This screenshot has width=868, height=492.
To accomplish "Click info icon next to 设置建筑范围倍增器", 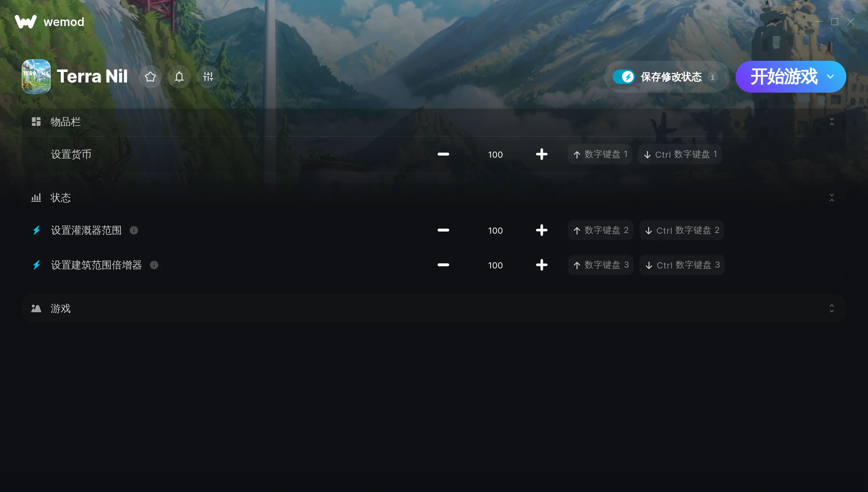I will (x=154, y=265).
